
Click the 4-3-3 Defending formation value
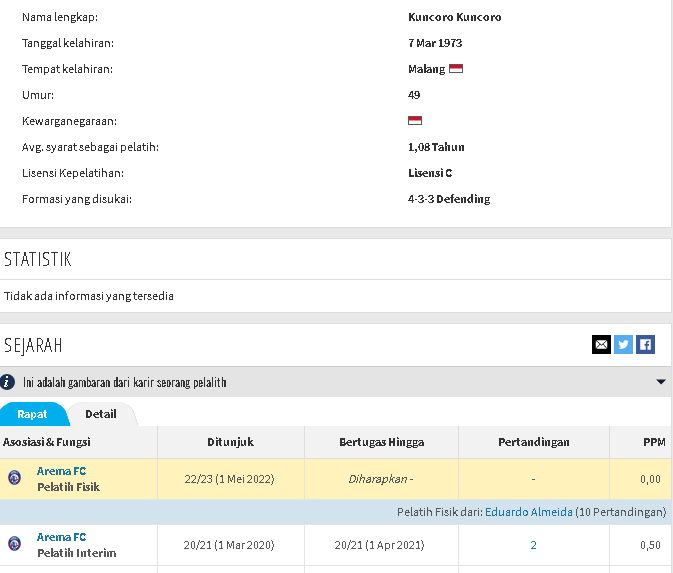(449, 199)
